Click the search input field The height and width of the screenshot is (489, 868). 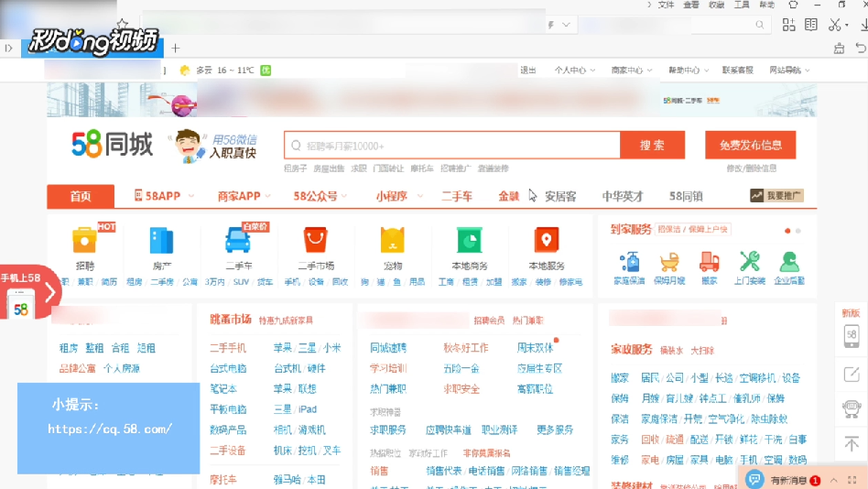coord(452,145)
